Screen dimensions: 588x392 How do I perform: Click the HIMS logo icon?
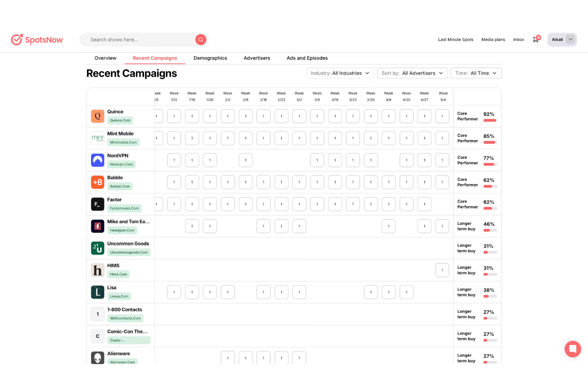[98, 270]
